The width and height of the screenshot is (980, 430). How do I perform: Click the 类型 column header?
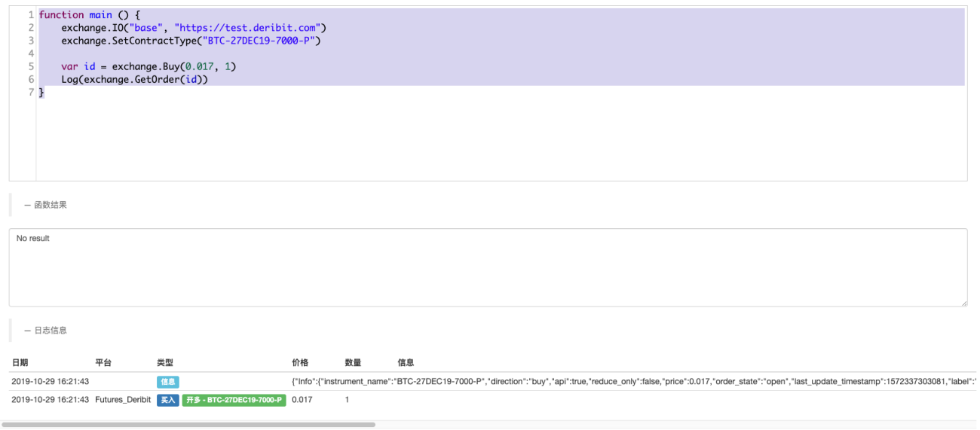click(x=165, y=363)
